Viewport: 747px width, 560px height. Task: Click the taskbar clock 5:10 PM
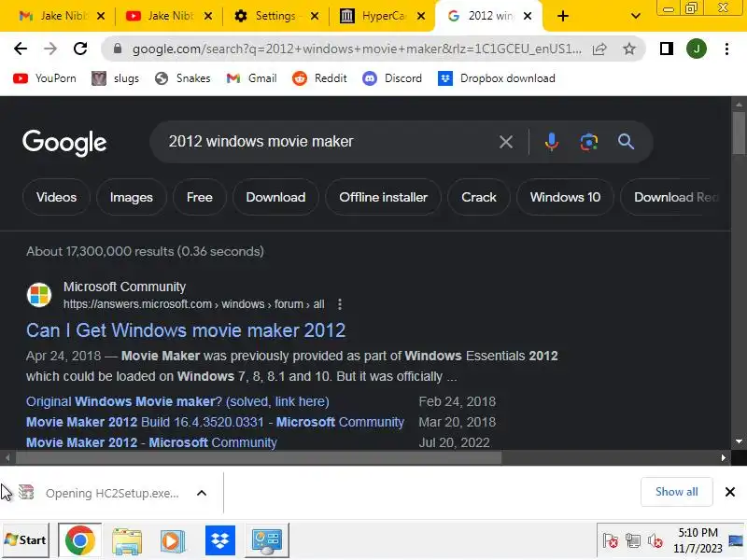698,532
